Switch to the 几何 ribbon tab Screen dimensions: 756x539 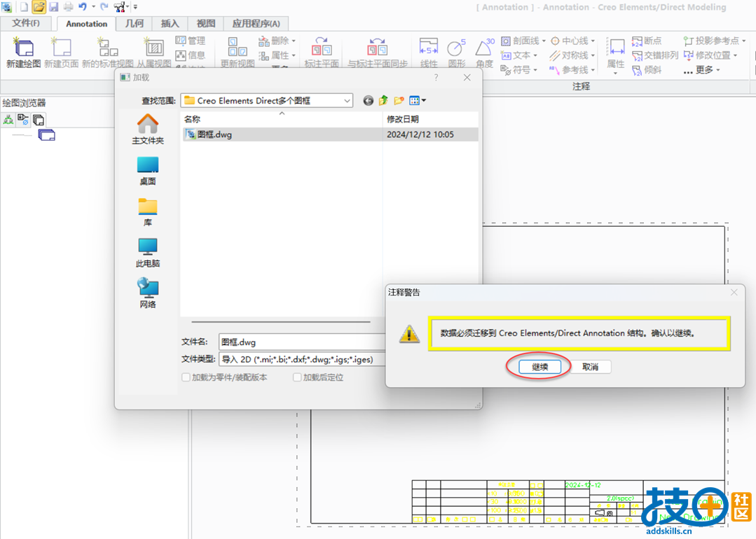pyautogui.click(x=134, y=23)
